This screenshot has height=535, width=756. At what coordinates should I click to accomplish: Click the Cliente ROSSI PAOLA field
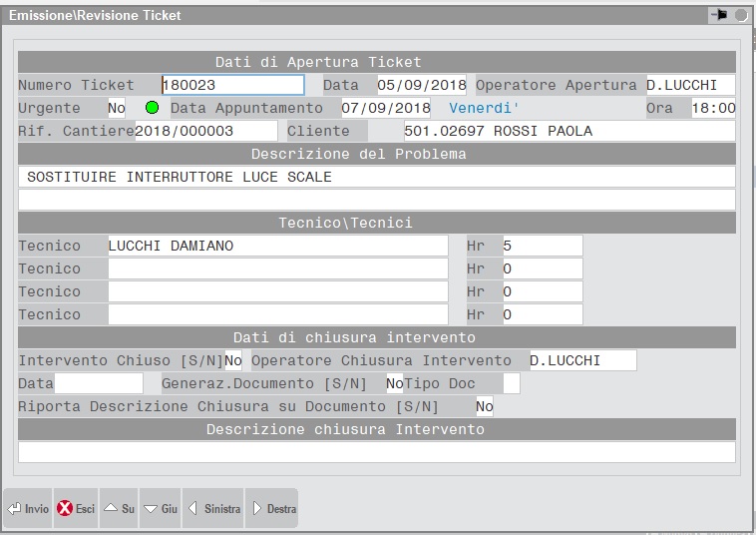point(568,131)
